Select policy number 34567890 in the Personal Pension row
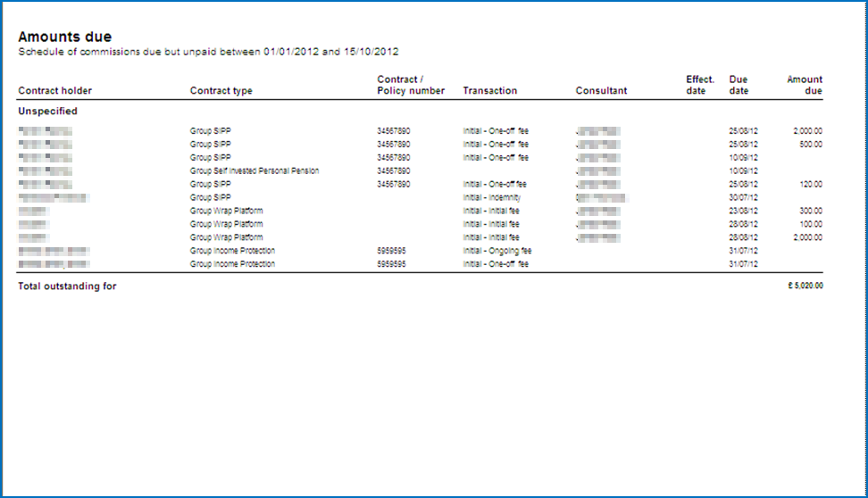This screenshot has width=868, height=498. (394, 171)
